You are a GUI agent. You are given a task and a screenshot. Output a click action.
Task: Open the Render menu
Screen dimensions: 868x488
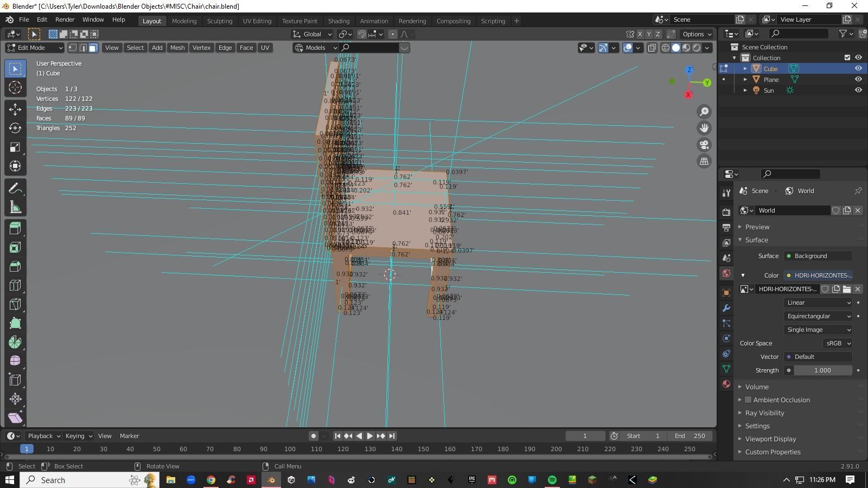[65, 20]
